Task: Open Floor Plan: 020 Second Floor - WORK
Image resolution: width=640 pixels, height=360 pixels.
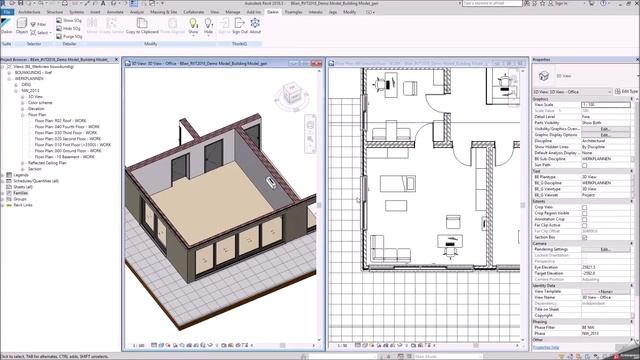Action: [68, 139]
